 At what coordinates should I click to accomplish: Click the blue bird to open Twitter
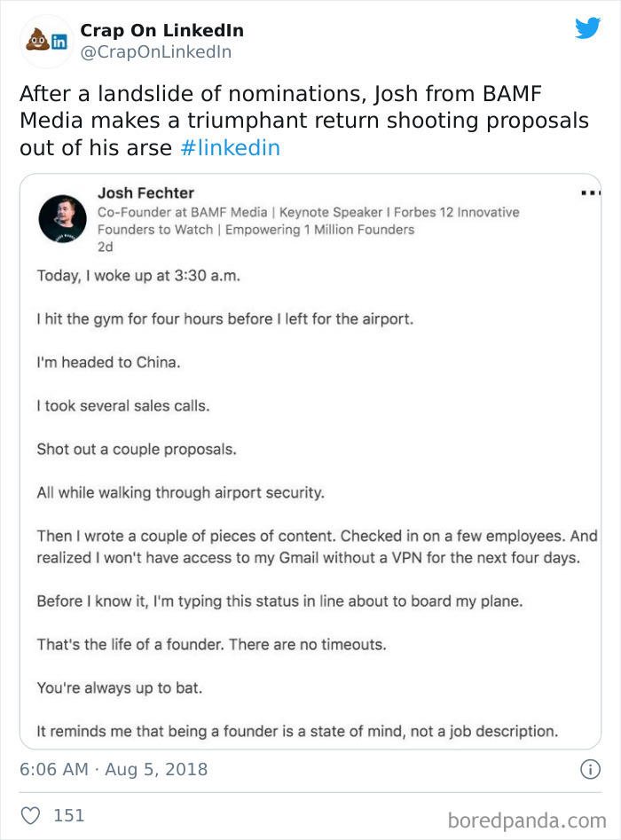coord(587,28)
